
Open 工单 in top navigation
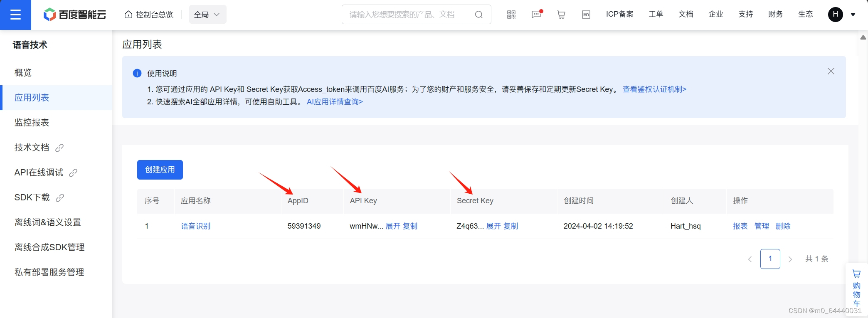[656, 14]
